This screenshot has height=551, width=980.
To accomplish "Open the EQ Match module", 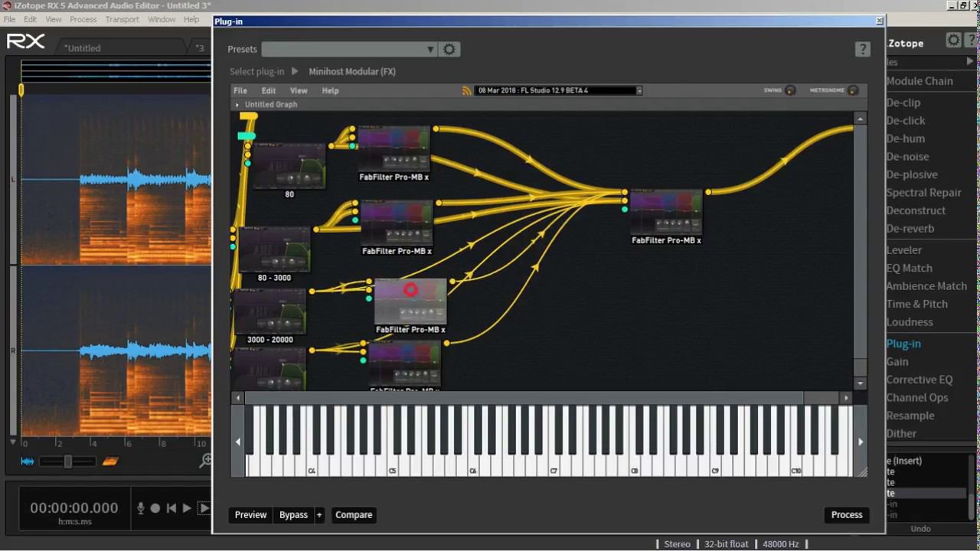I will tap(909, 269).
